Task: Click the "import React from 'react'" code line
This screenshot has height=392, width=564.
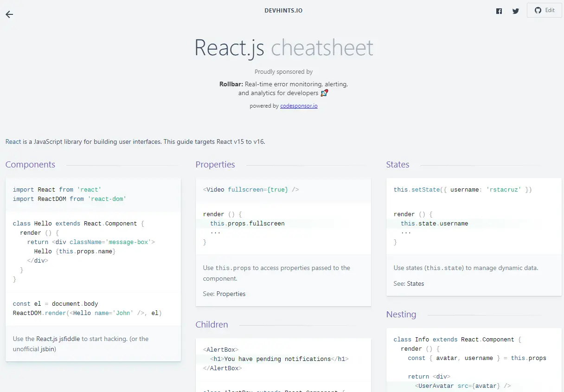Action: click(57, 190)
